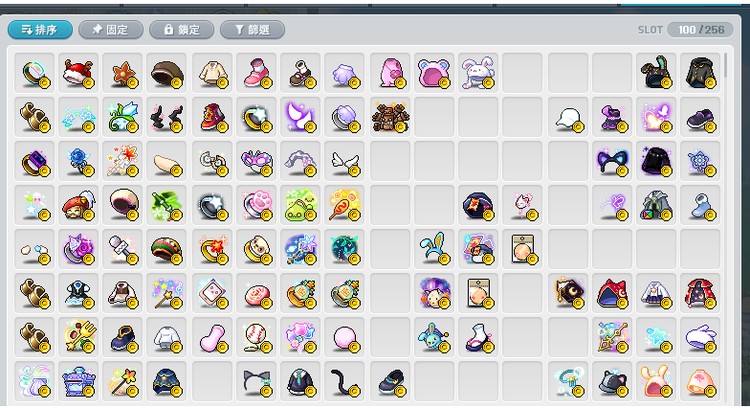
Task: Select the red Santa hat item
Action: click(78, 73)
